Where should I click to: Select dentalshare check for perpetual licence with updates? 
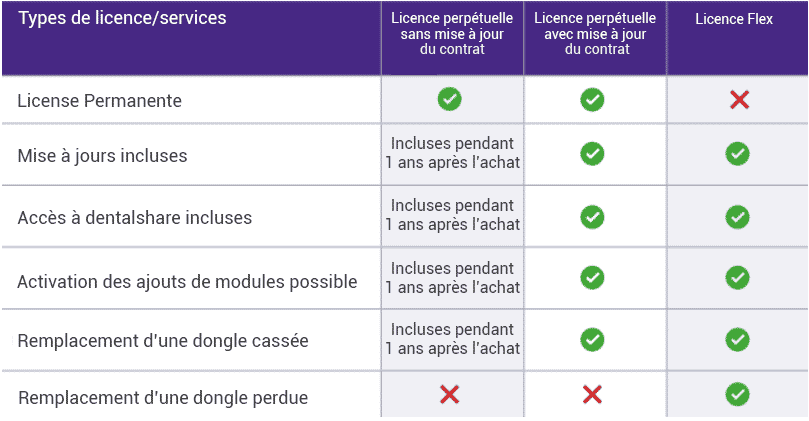point(592,217)
